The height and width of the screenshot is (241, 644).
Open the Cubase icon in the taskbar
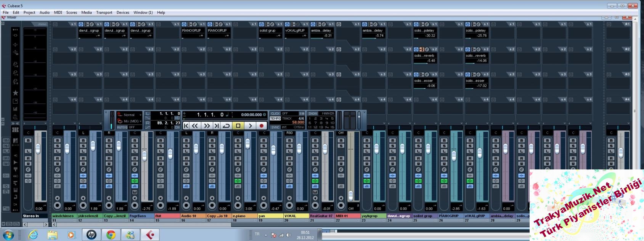pos(150,235)
